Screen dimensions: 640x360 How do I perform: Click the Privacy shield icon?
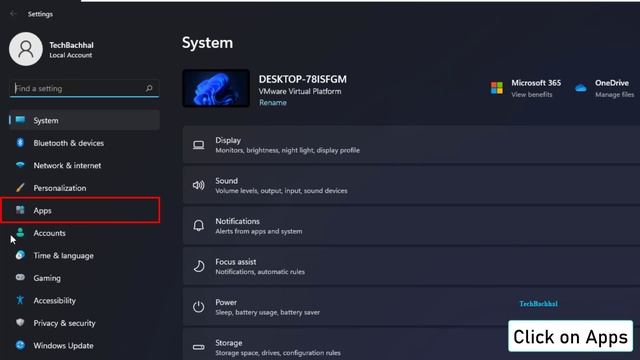click(20, 322)
